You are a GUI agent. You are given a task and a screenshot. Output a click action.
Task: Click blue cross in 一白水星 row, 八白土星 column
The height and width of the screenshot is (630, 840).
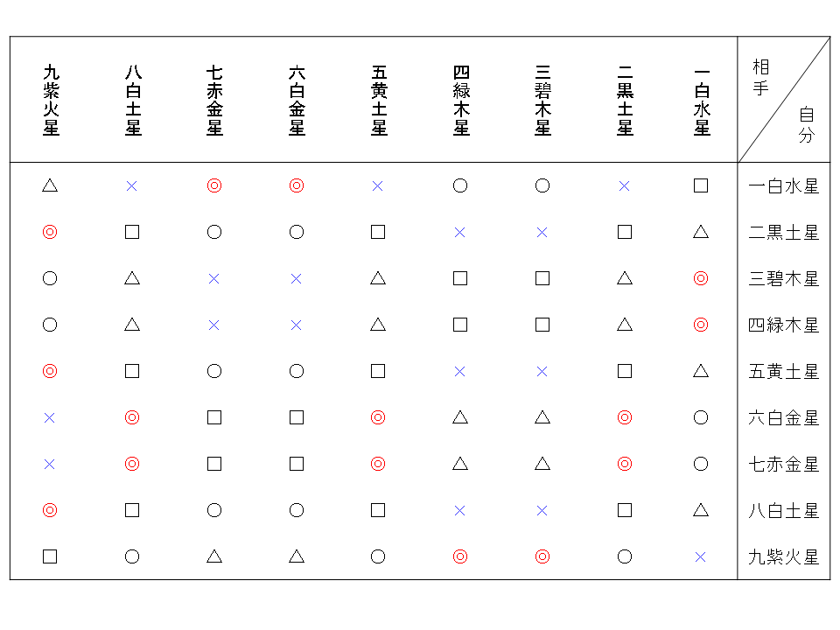point(132,185)
